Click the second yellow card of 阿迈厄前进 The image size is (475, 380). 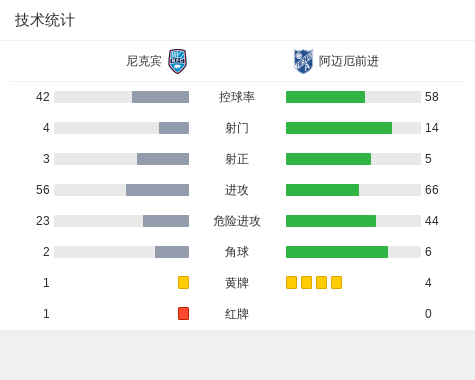(x=306, y=282)
